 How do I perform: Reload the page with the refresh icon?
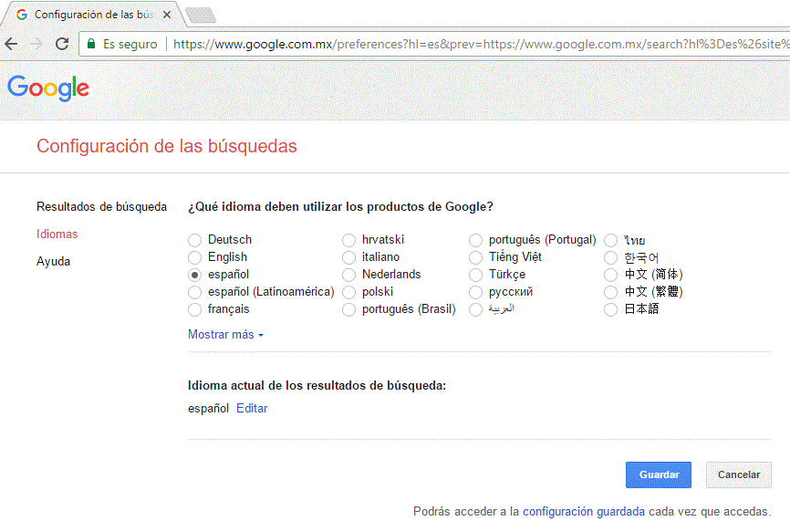pos(62,45)
